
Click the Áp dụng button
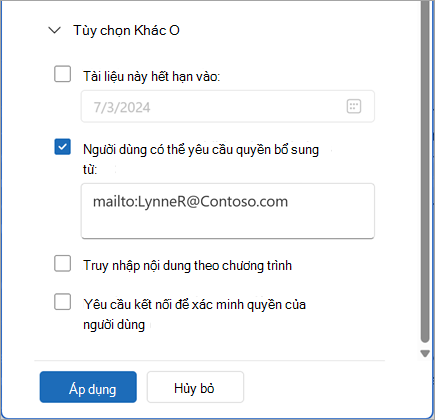[88, 387]
